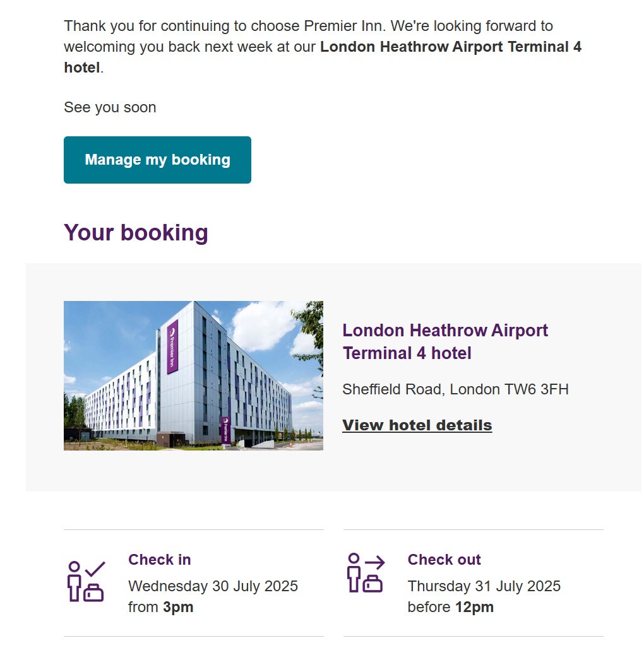This screenshot has width=644, height=660.
Task: Click the Check out label
Action: point(444,560)
